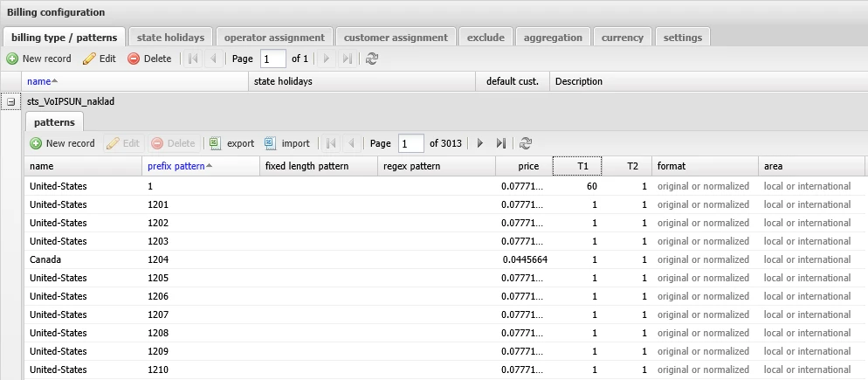The image size is (868, 380).
Task: Click regex pattern column header
Action: (437, 166)
